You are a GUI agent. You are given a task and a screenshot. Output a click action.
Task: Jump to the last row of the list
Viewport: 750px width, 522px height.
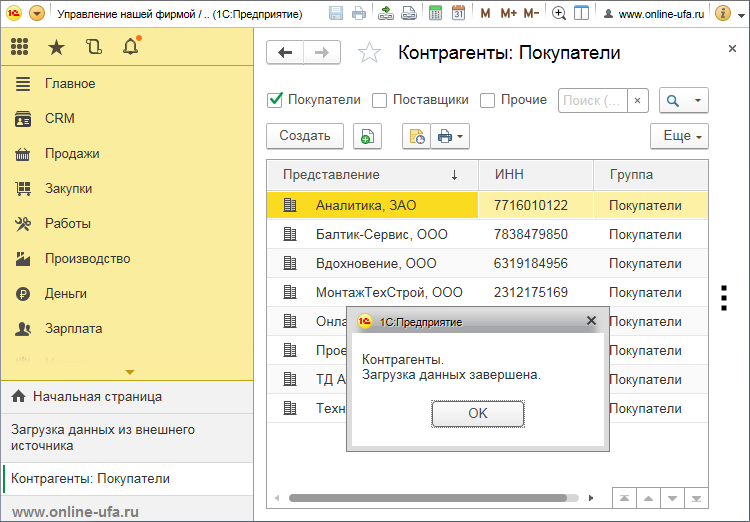pos(696,498)
